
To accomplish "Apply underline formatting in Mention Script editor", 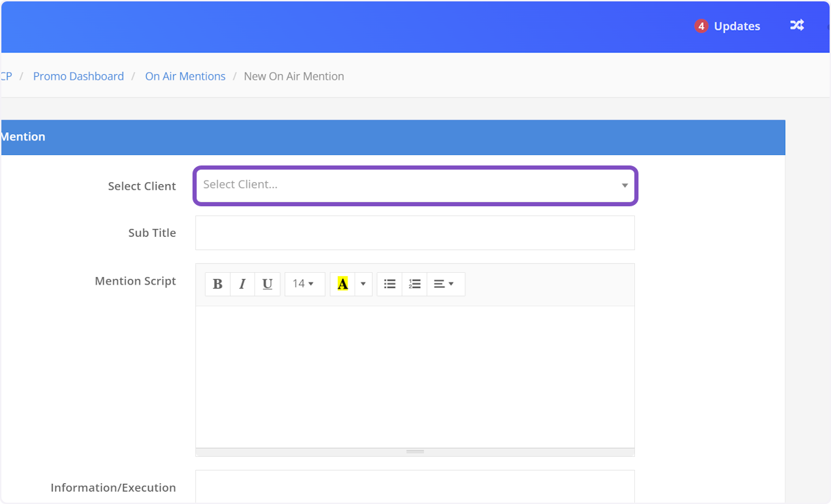I will [267, 284].
